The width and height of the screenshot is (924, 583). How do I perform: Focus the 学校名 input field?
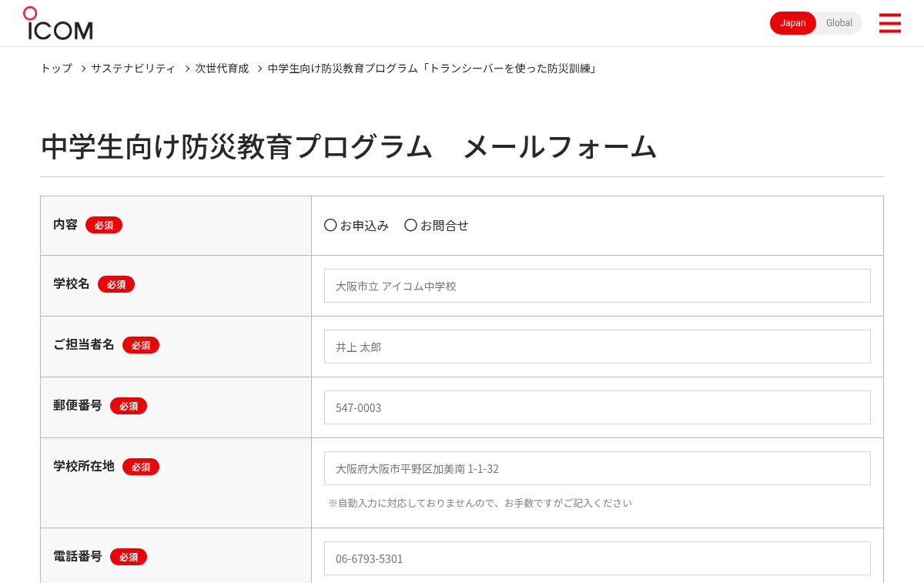pos(598,286)
